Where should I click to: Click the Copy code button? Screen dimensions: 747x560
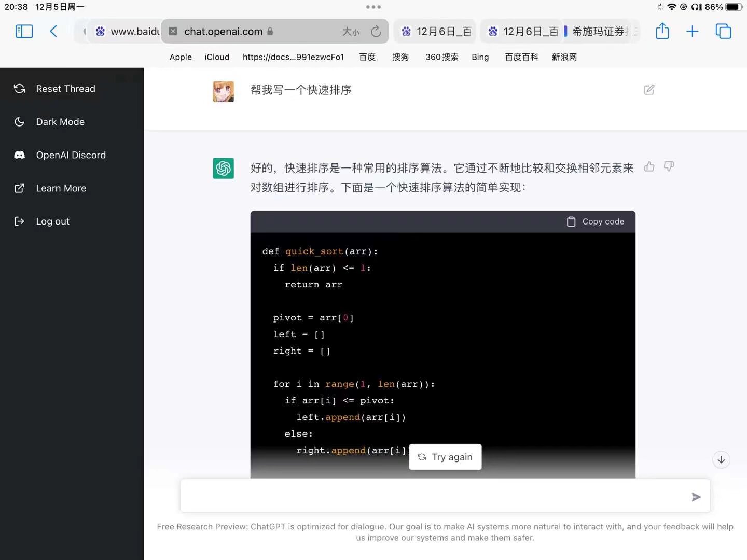click(596, 221)
